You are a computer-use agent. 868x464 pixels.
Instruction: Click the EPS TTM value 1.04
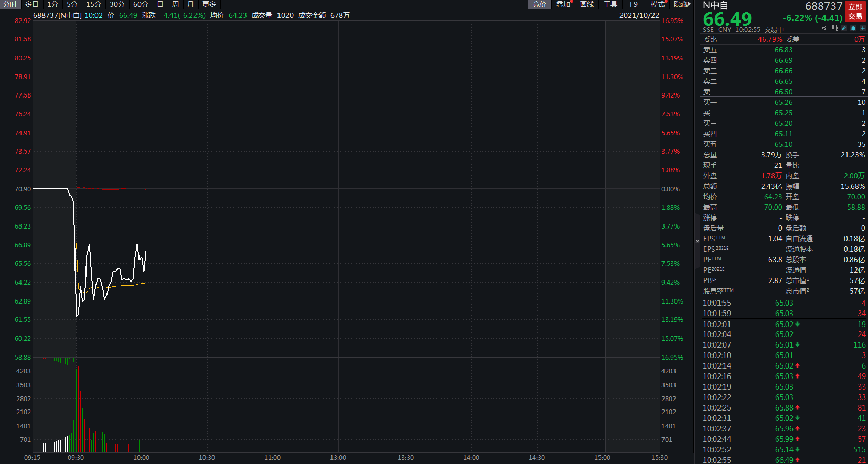(775, 239)
